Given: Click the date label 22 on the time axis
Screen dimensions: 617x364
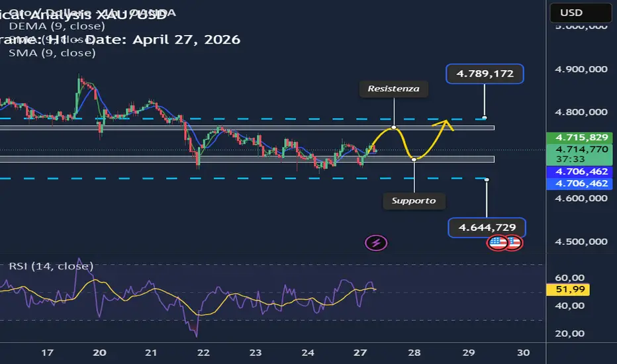Looking at the screenshot, I should point(203,353).
